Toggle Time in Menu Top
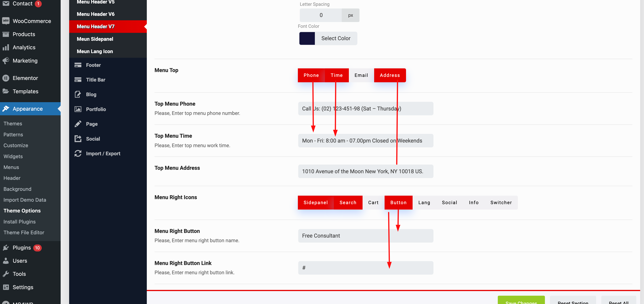The image size is (644, 304). click(x=336, y=75)
